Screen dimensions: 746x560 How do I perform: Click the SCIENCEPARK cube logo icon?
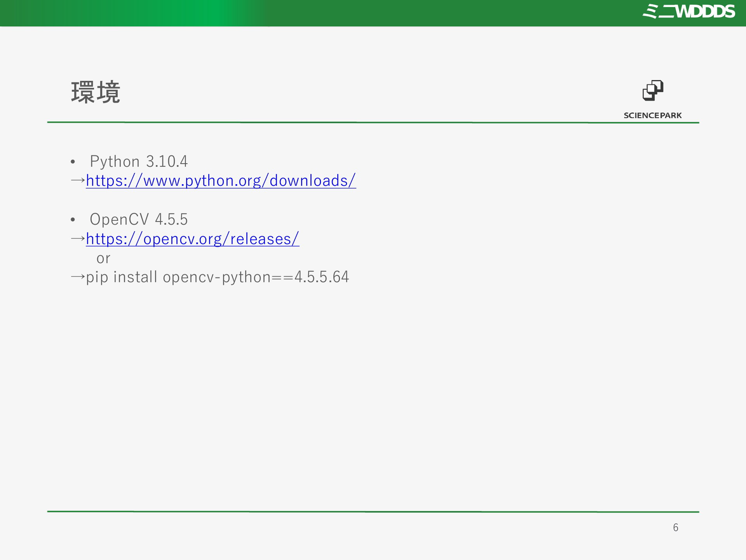(653, 91)
